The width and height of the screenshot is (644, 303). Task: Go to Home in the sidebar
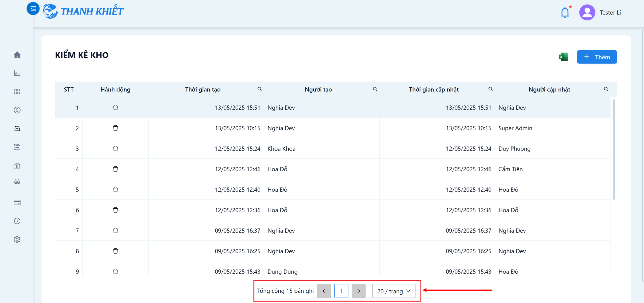tap(17, 55)
